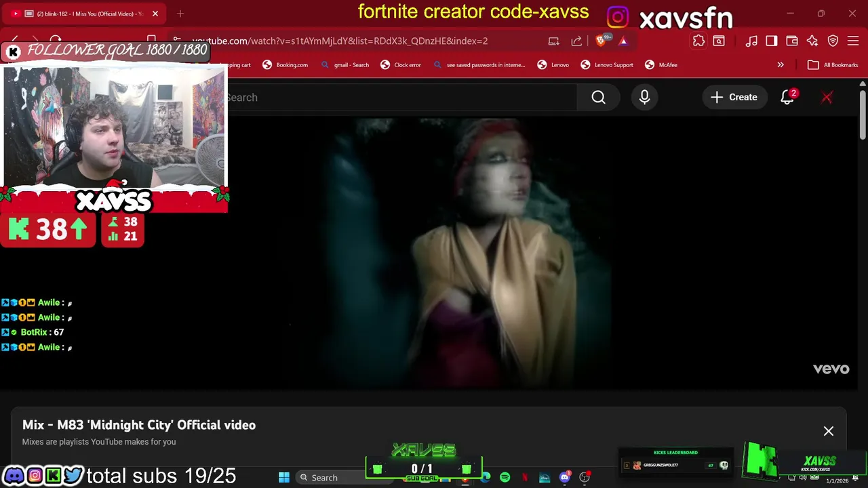Open the Lenovo Support bookmark
The image size is (868, 488).
coord(607,65)
